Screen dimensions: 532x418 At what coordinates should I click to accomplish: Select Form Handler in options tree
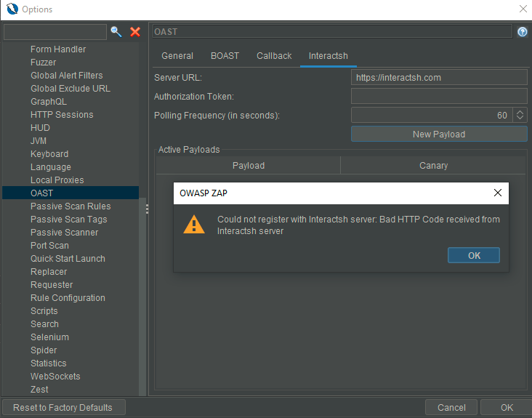click(58, 49)
